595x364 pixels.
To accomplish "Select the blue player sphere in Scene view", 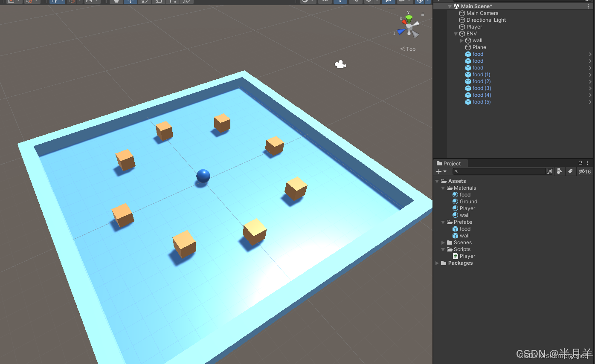I will (203, 176).
